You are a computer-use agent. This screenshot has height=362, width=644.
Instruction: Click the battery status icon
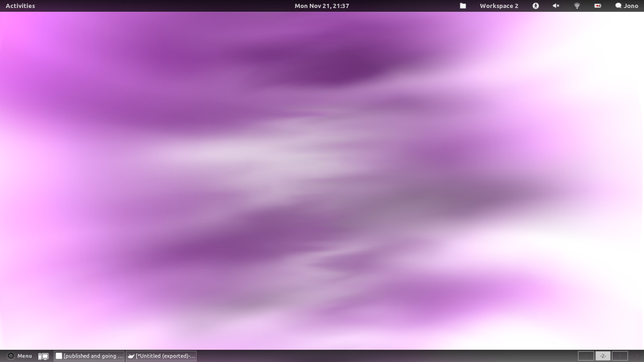[x=598, y=6]
